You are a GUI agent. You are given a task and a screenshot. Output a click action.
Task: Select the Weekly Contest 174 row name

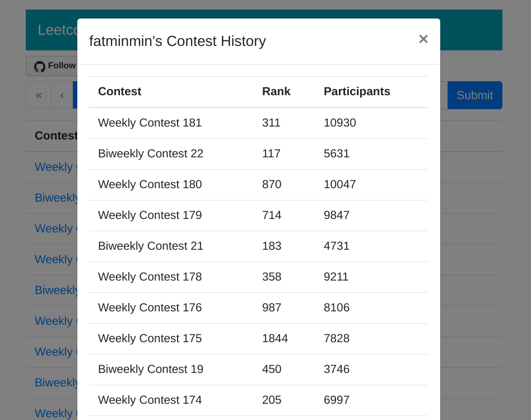(x=150, y=400)
